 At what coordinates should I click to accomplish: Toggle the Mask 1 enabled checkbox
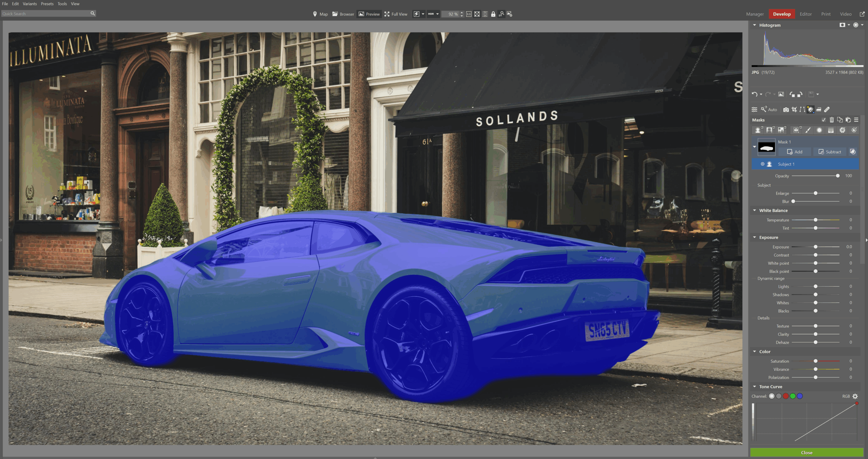coord(824,120)
